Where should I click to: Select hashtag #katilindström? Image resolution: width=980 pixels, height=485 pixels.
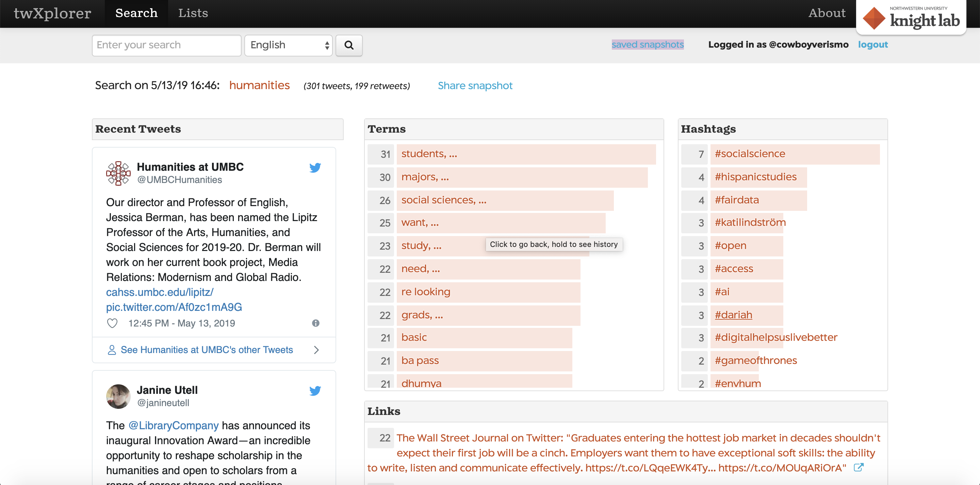point(750,223)
